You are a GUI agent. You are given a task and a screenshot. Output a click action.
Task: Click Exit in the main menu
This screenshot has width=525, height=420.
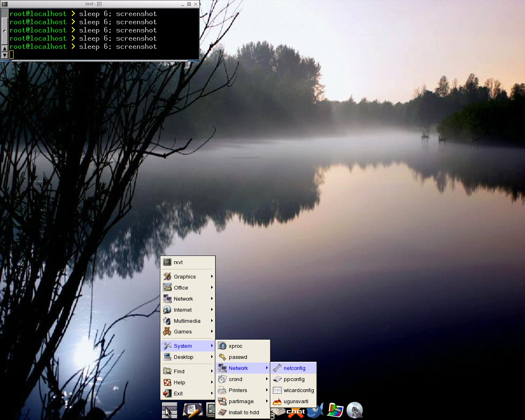pos(188,393)
